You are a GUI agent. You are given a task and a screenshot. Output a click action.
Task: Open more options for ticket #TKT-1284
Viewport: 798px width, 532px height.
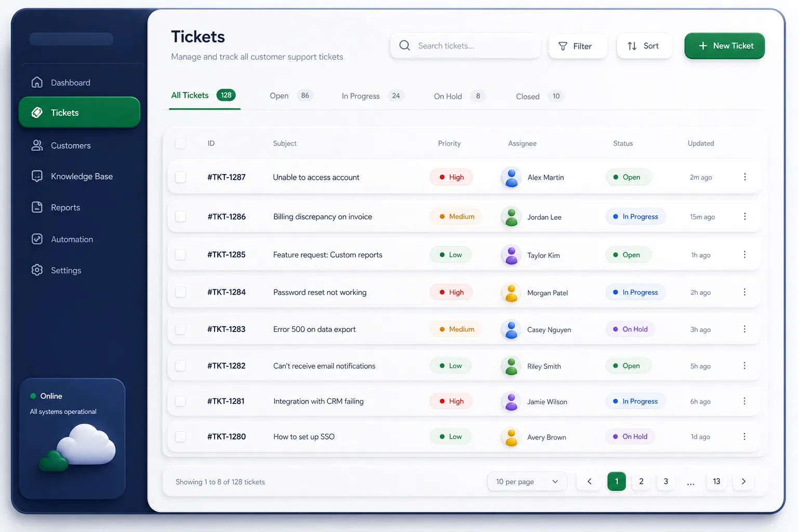(744, 292)
